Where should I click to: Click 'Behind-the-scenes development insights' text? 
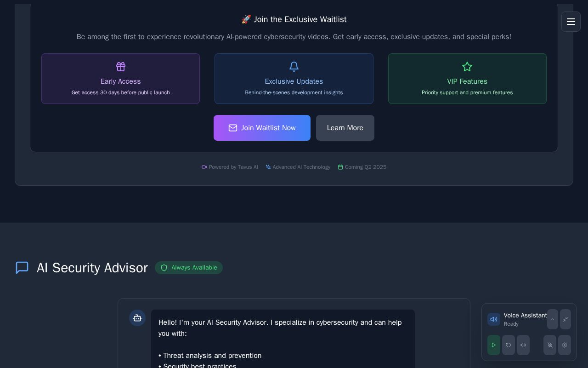click(x=294, y=92)
